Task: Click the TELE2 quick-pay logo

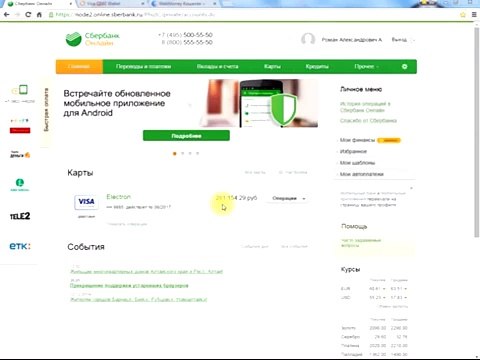Action: (20, 216)
